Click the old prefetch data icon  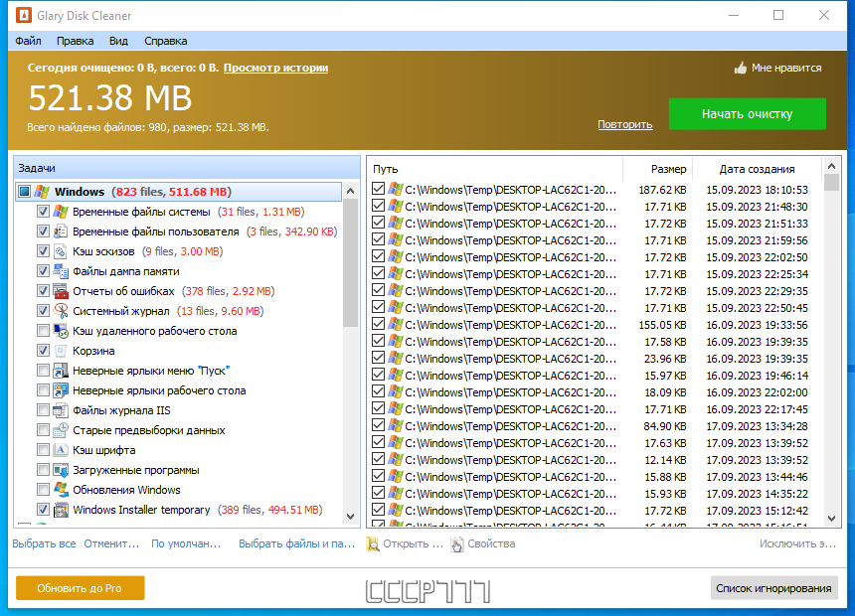(61, 430)
